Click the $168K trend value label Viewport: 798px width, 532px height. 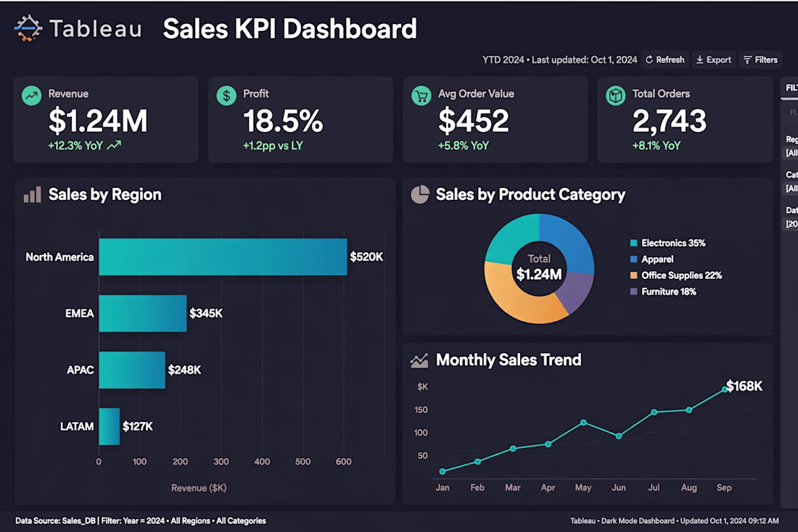pos(744,386)
